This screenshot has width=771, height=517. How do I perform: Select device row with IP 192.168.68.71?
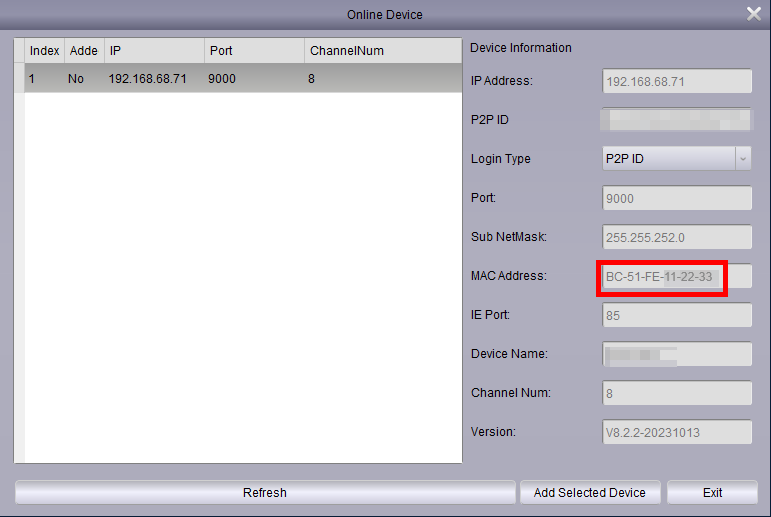pyautogui.click(x=243, y=79)
